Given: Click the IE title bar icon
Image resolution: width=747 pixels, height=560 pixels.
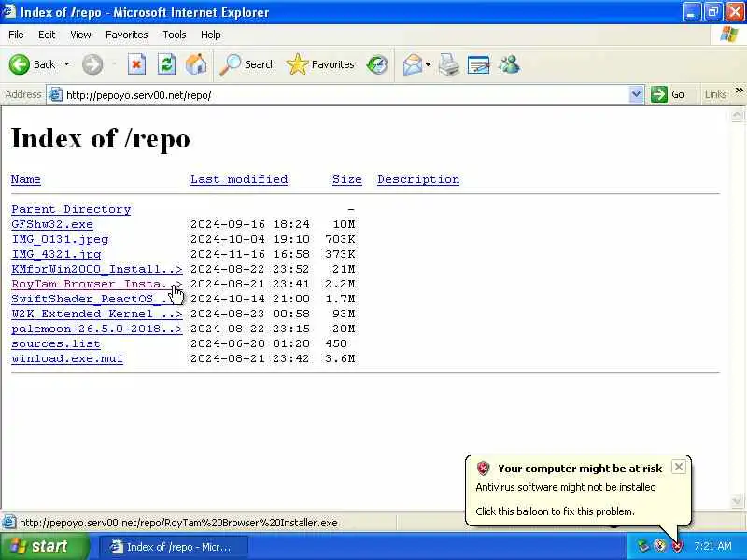Looking at the screenshot, I should pos(9,11).
